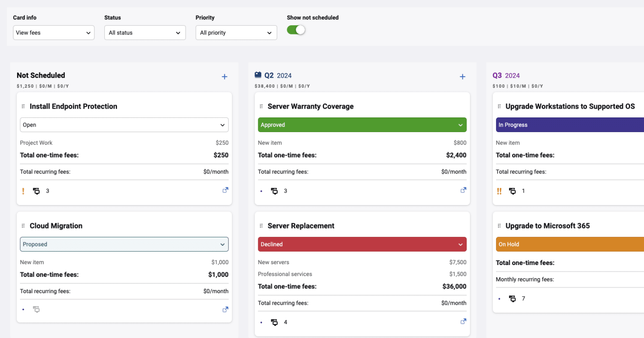
Task: Select the Not Scheduled column title
Action: pyautogui.click(x=41, y=75)
